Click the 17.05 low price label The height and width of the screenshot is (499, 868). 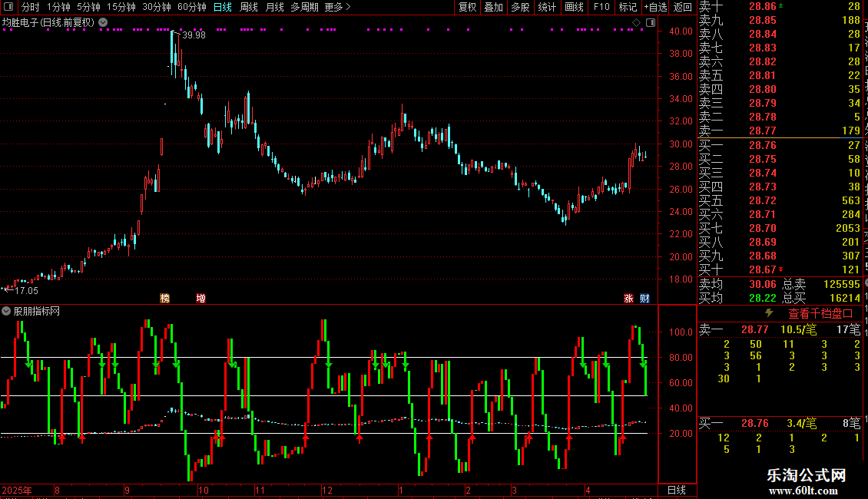pos(26,290)
